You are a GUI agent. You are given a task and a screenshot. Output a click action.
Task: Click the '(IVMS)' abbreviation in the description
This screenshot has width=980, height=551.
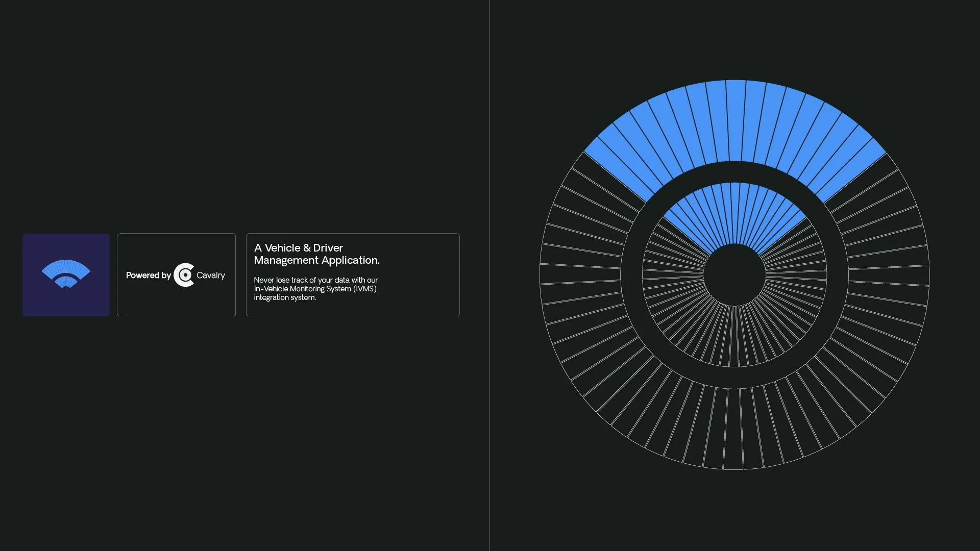coord(364,289)
